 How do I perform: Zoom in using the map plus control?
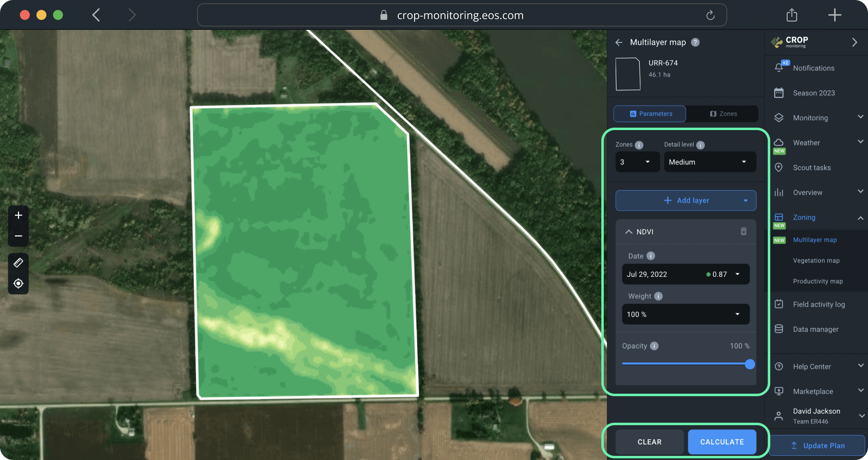point(18,215)
